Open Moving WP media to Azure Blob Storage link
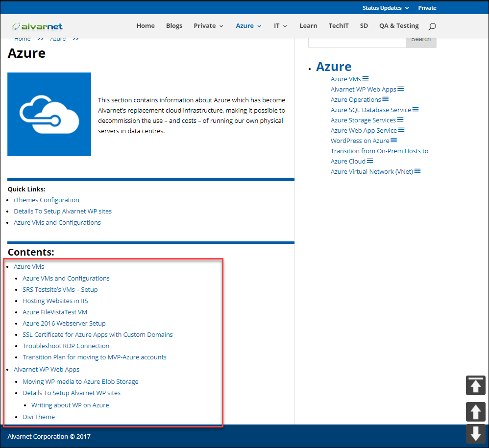Viewport: 489px width, 448px height. tap(80, 381)
